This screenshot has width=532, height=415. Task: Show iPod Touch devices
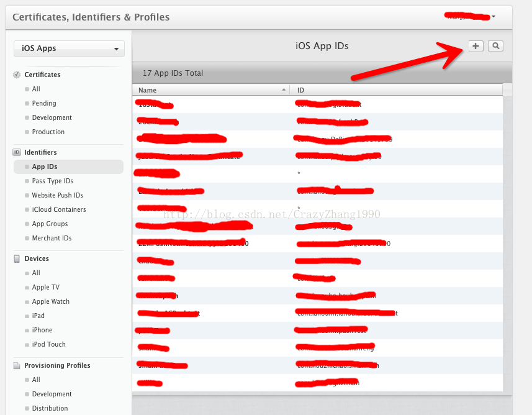[49, 344]
